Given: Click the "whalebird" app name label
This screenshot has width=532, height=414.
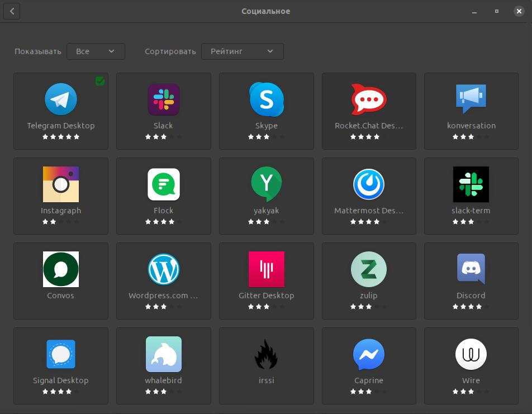Looking at the screenshot, I should pos(163,380).
